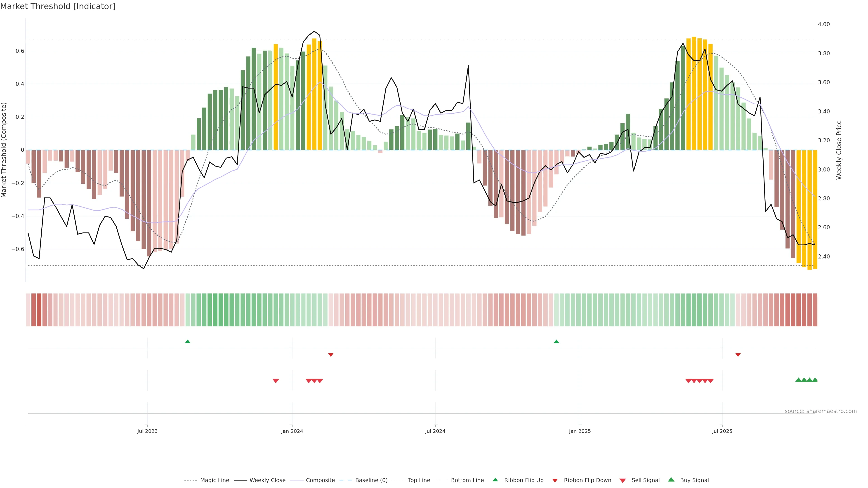Toggle the Composite legend entry
868x488 pixels.
320,480
